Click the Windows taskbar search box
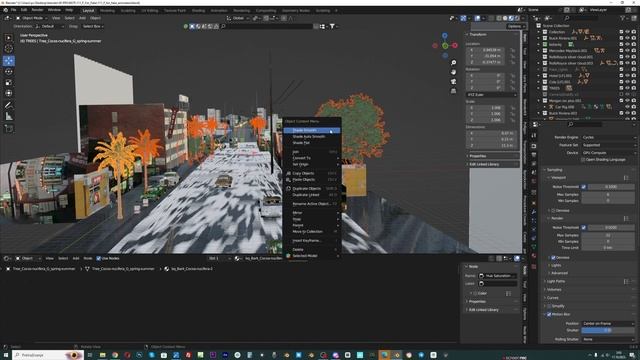The height and width of the screenshot is (360, 640). [47, 355]
